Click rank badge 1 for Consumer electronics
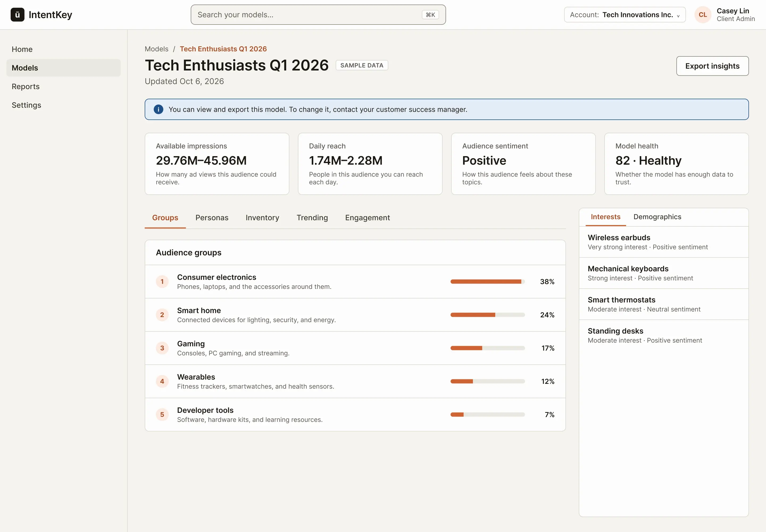This screenshot has height=532, width=766. pyautogui.click(x=162, y=282)
